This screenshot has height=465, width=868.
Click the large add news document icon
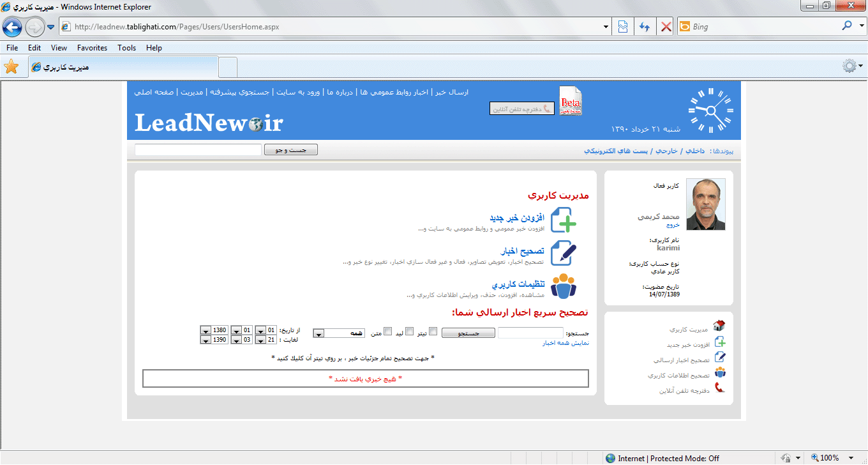(563, 220)
